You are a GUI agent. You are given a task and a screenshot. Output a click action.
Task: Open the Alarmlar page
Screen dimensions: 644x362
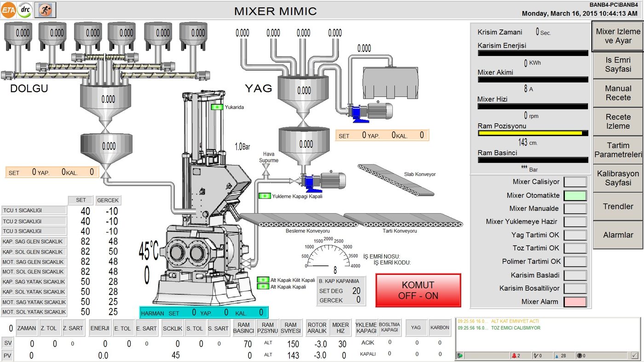click(x=618, y=235)
